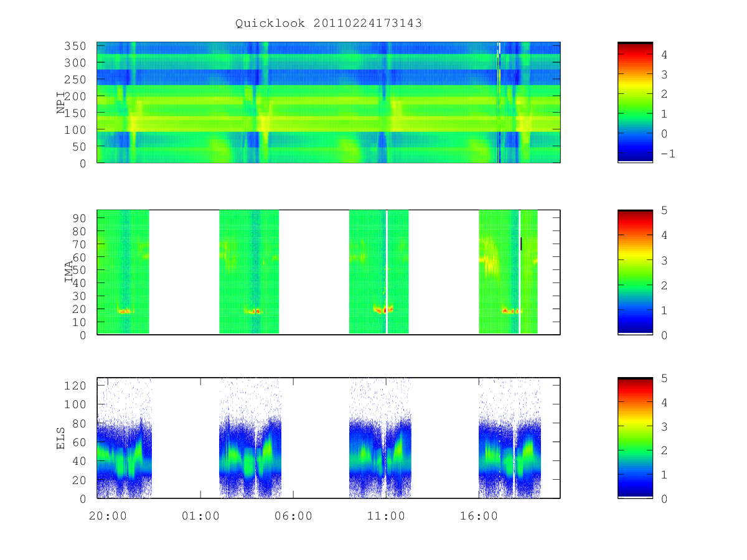Select the 06:00 time tick label
The height and width of the screenshot is (560, 747).
point(293,516)
